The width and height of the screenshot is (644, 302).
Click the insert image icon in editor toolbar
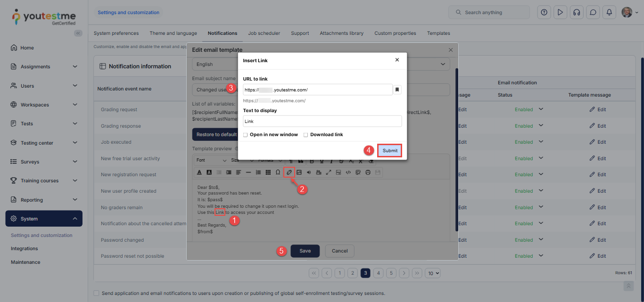[x=299, y=172]
